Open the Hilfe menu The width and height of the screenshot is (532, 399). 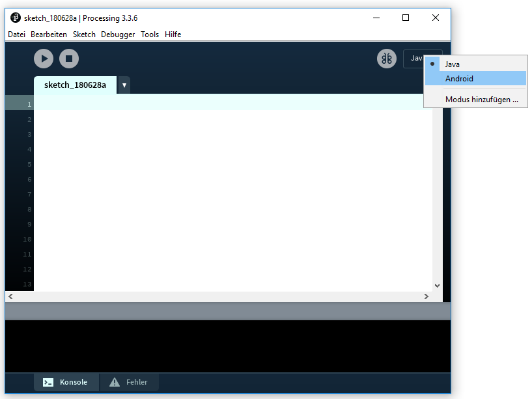tap(173, 34)
